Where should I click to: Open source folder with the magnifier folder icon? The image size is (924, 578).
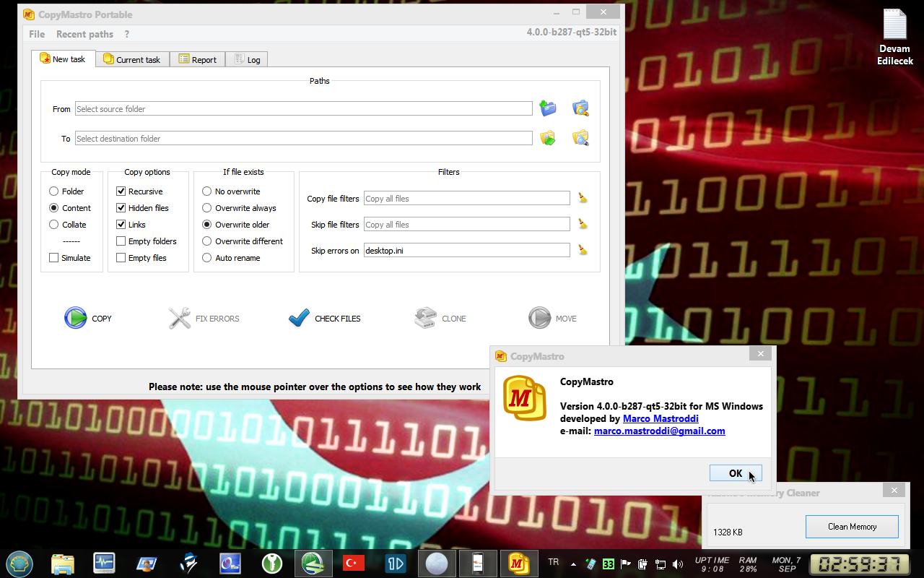(x=580, y=108)
